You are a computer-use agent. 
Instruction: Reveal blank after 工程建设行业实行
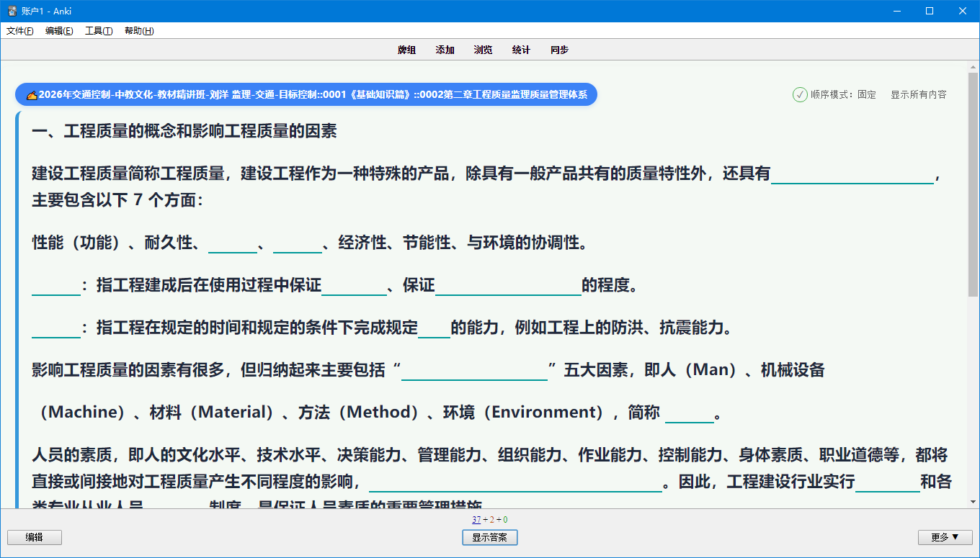click(x=888, y=482)
